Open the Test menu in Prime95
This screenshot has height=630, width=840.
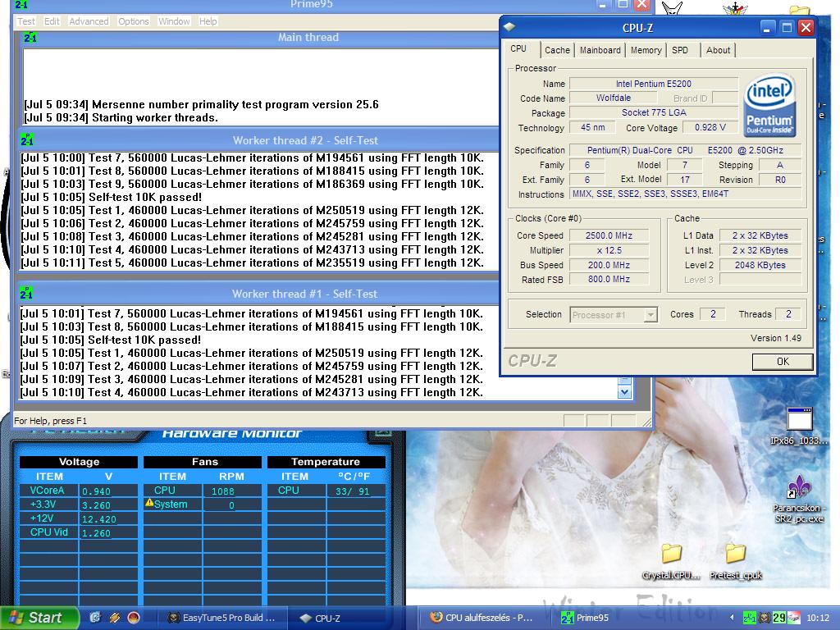(x=25, y=21)
